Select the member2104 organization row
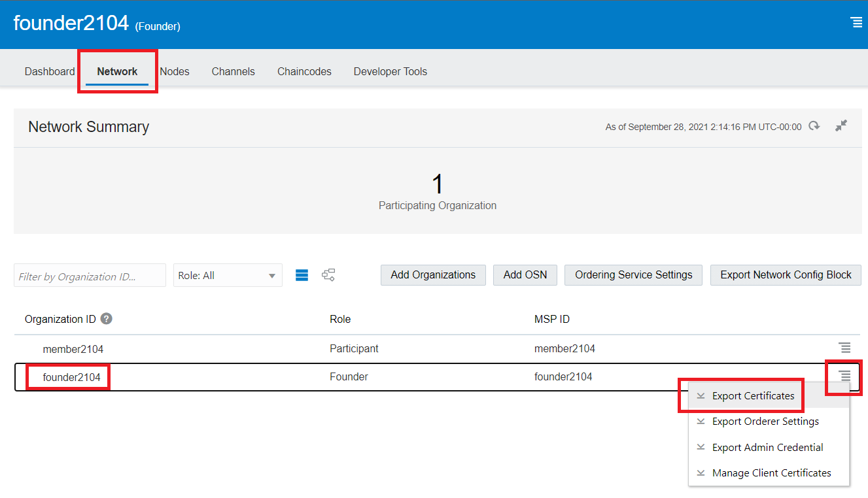 coord(73,349)
